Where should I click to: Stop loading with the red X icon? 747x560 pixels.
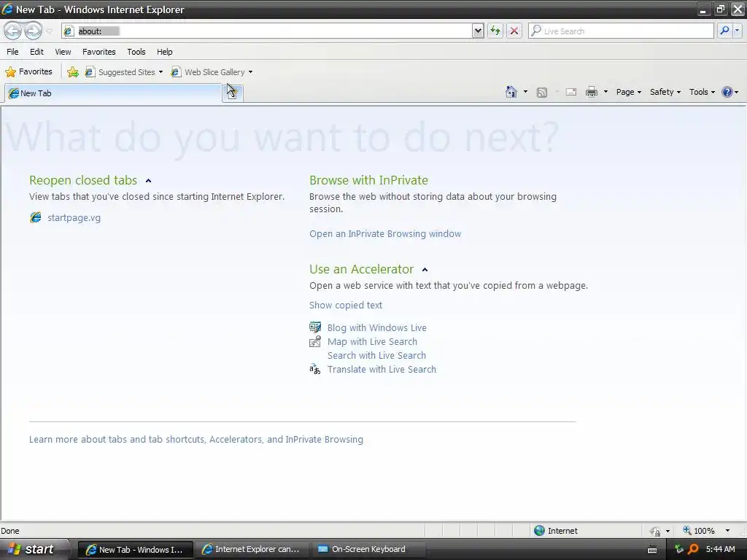(x=514, y=31)
